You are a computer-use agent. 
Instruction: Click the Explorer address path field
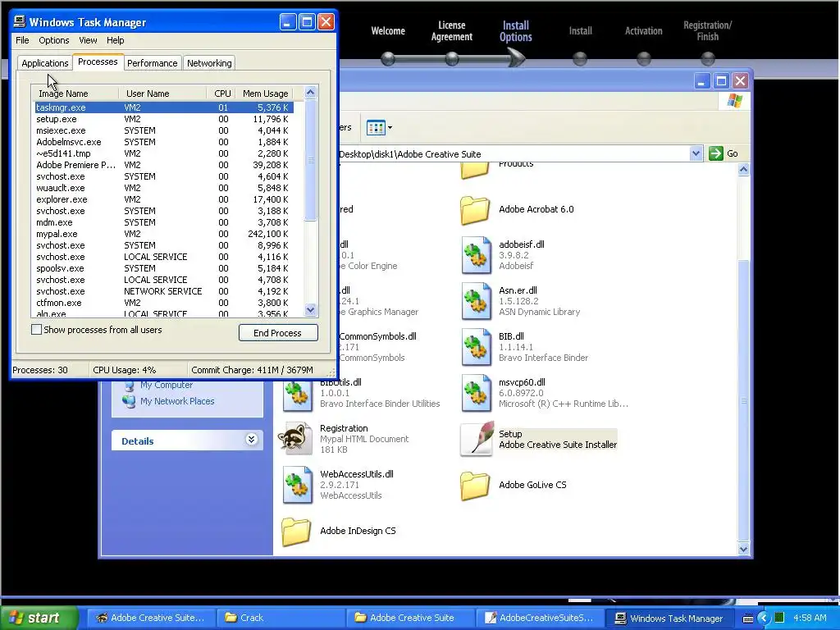coord(514,153)
